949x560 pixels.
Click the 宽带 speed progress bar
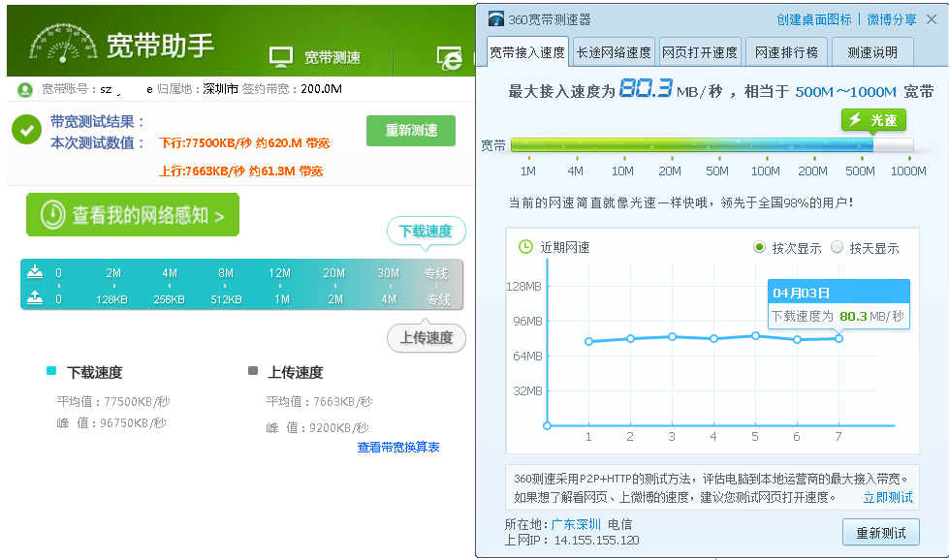(712, 145)
